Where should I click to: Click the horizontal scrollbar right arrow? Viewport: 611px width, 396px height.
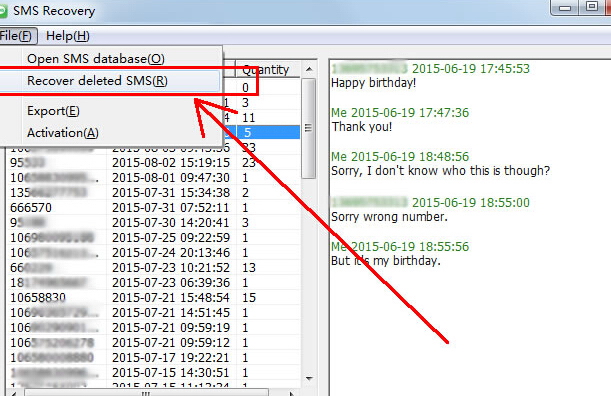[x=291, y=393]
